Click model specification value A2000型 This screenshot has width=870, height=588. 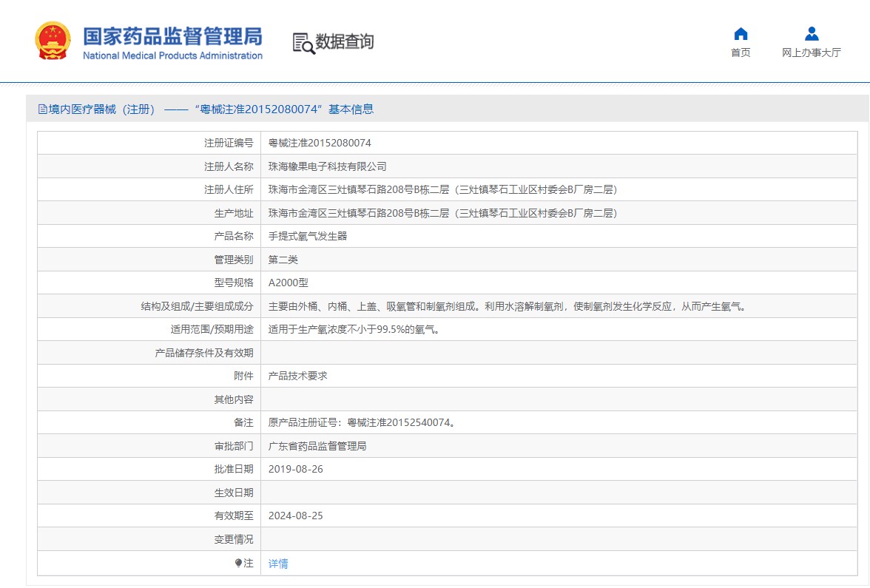[288, 283]
